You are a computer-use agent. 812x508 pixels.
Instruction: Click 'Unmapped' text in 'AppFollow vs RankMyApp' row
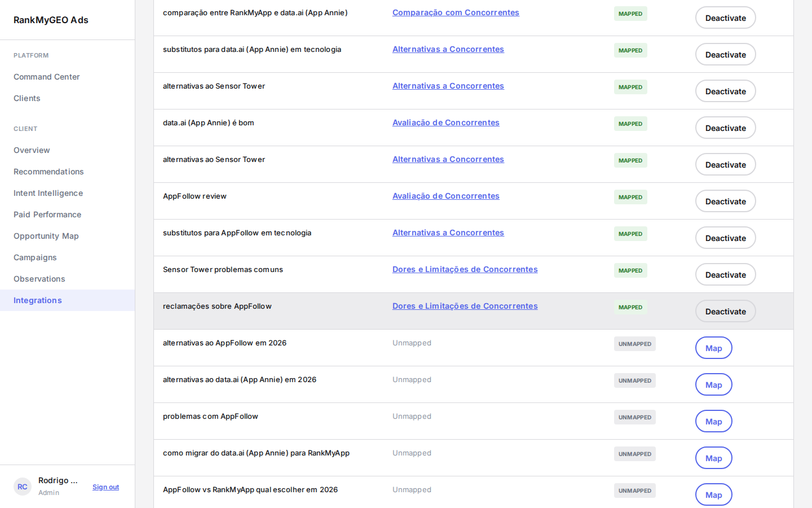[412, 489]
